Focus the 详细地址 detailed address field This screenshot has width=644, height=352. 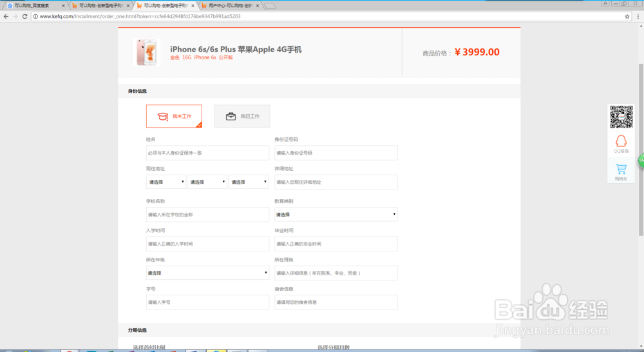336,182
